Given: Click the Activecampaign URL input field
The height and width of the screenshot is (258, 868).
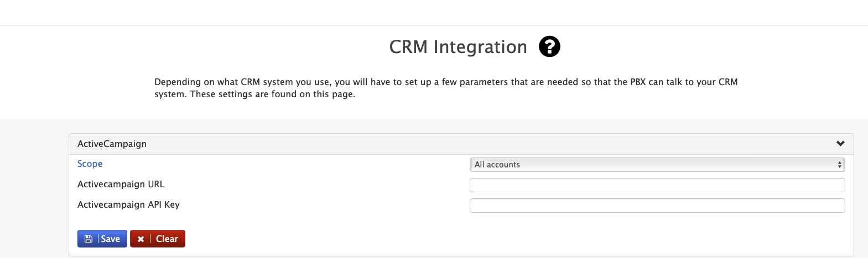Looking at the screenshot, I should tap(657, 185).
